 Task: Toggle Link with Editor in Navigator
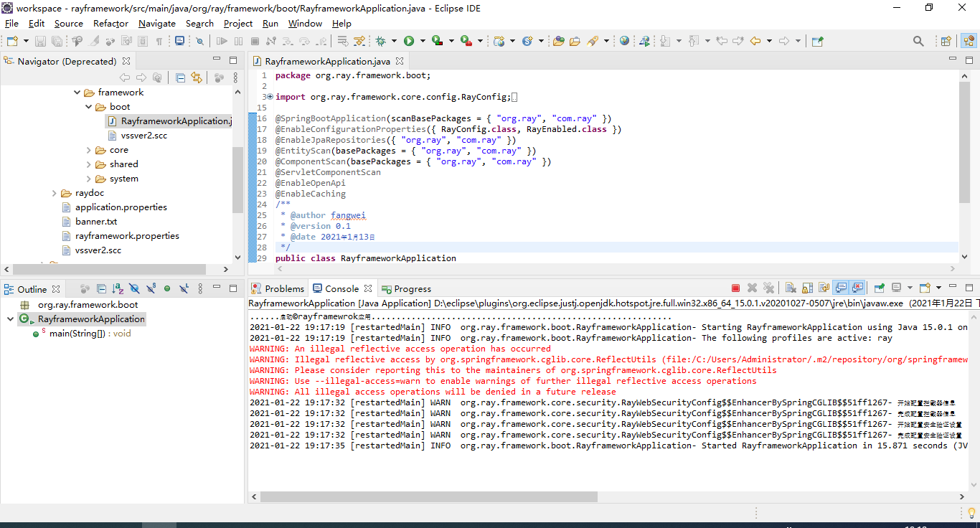coord(197,77)
